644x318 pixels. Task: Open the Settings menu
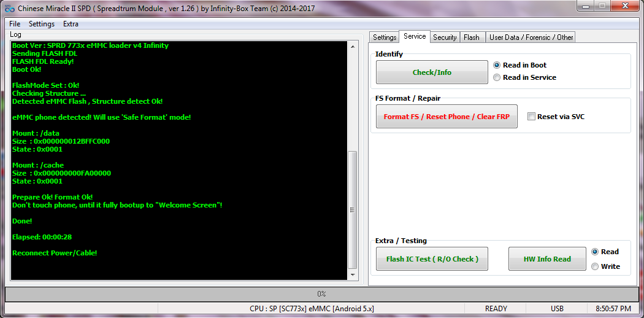(x=42, y=24)
